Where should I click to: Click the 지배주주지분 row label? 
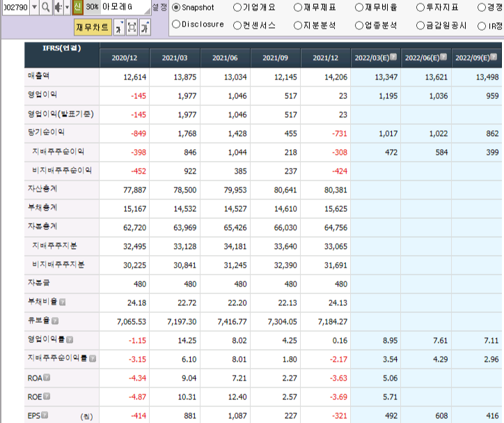[x=54, y=245]
